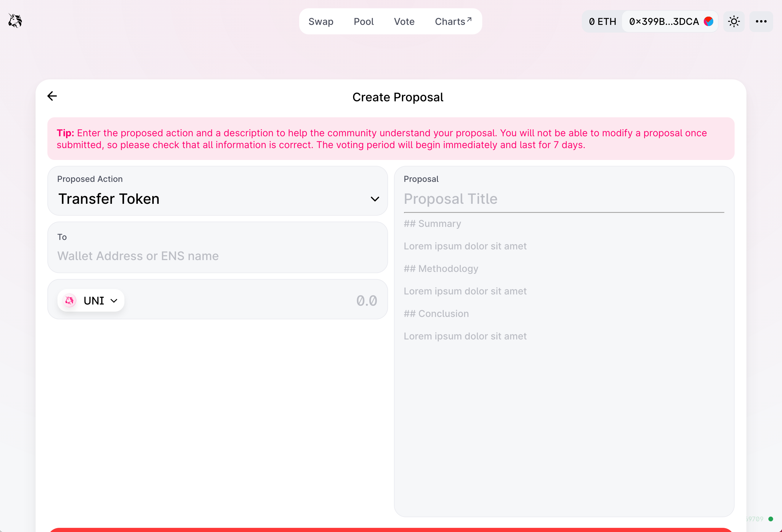Open the ellipsis more options menu
This screenshot has width=782, height=532.
(761, 21)
